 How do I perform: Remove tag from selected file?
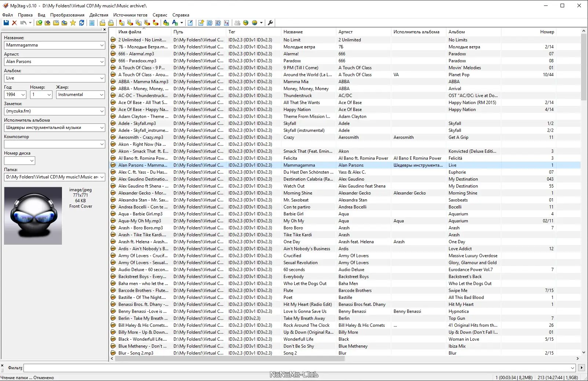(14, 23)
